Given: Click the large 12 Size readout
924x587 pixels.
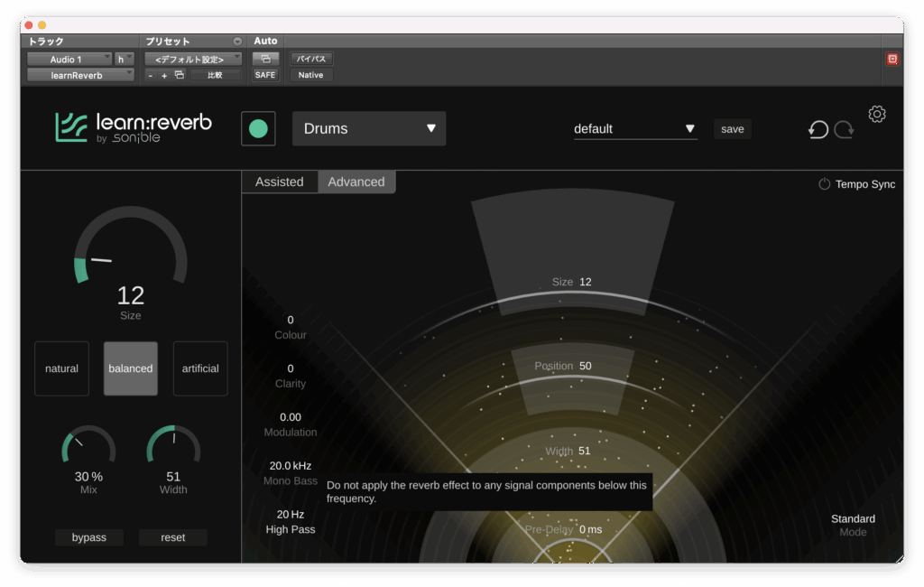Looking at the screenshot, I should (x=130, y=295).
